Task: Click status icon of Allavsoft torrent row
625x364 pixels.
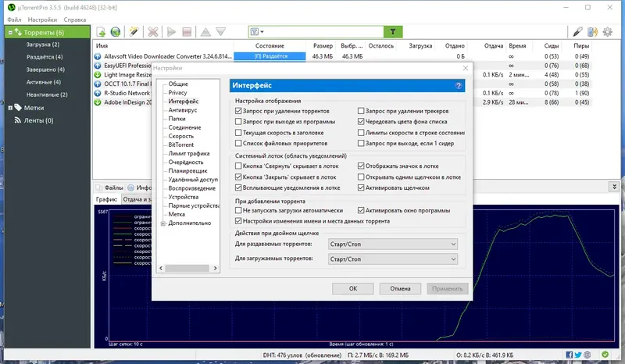Action: coord(98,56)
